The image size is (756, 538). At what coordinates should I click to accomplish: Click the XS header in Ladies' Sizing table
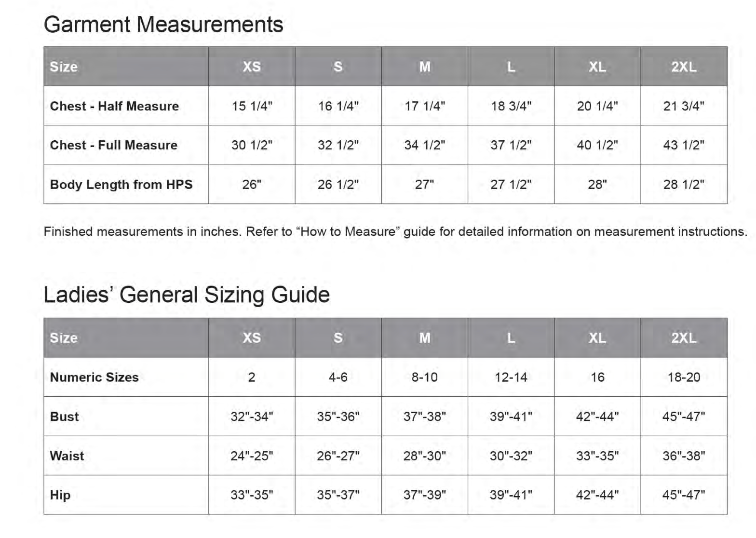252,338
